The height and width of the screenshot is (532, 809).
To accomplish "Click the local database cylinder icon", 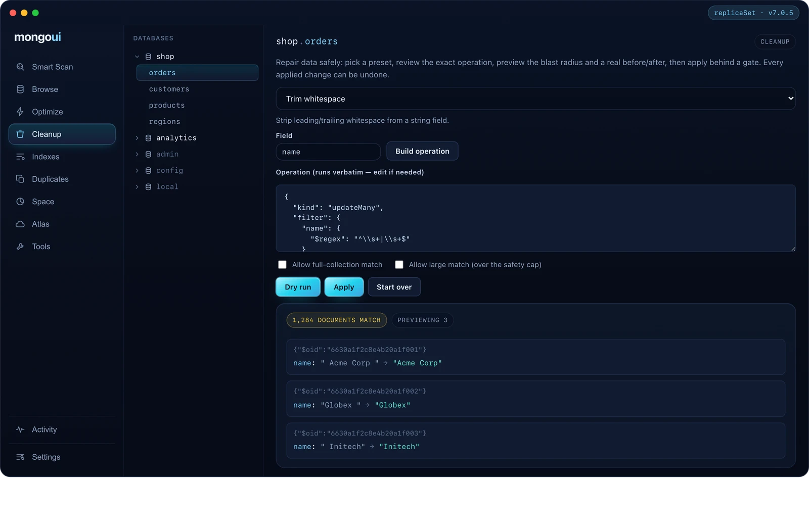I will click(148, 187).
